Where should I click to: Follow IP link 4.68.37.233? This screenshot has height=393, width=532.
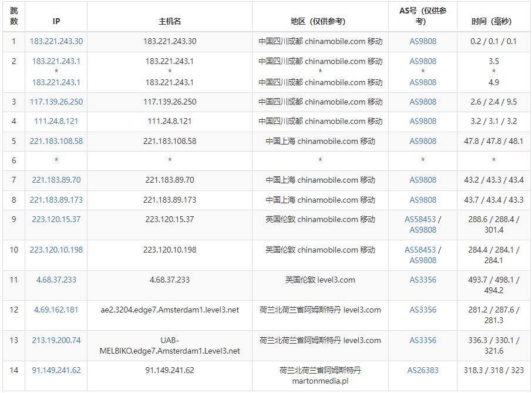[x=56, y=280]
